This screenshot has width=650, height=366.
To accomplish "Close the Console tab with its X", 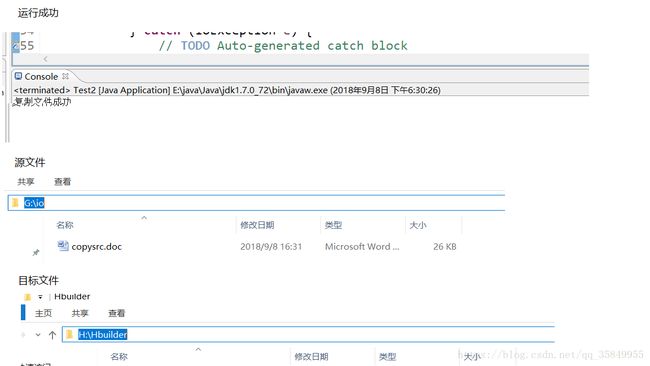I will [x=65, y=76].
